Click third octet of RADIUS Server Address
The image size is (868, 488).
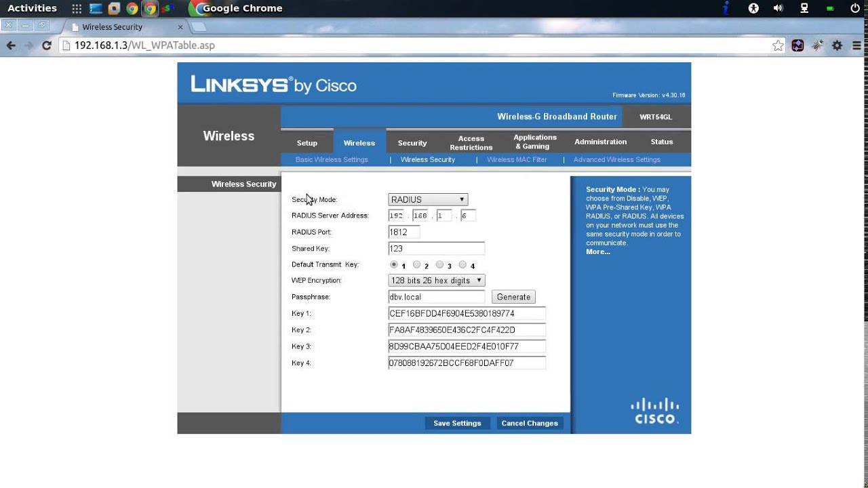(x=444, y=216)
